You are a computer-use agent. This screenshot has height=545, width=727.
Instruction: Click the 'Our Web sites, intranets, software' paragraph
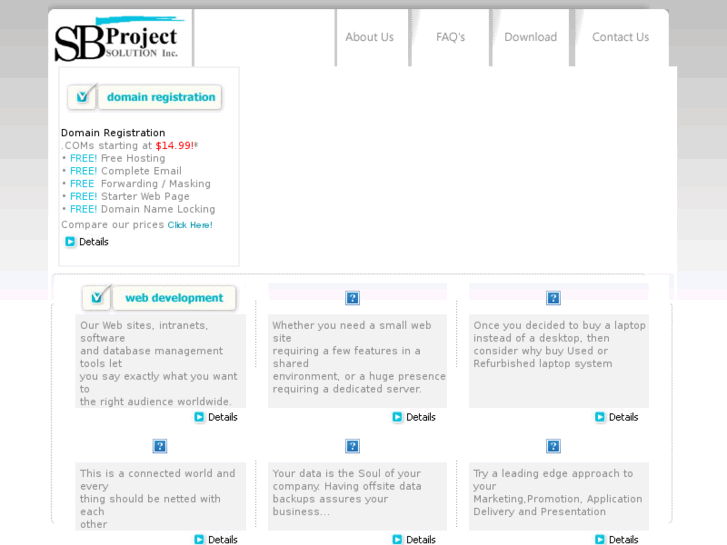(159, 363)
